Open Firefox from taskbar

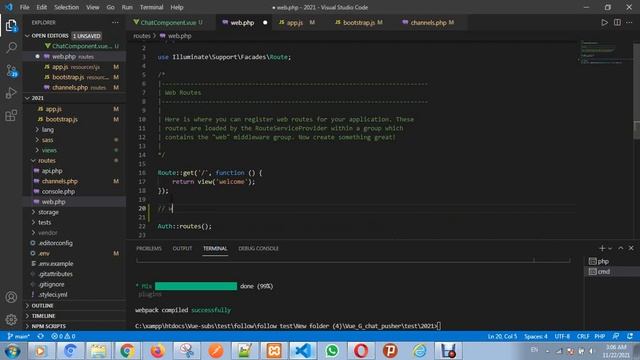[x=157, y=351]
